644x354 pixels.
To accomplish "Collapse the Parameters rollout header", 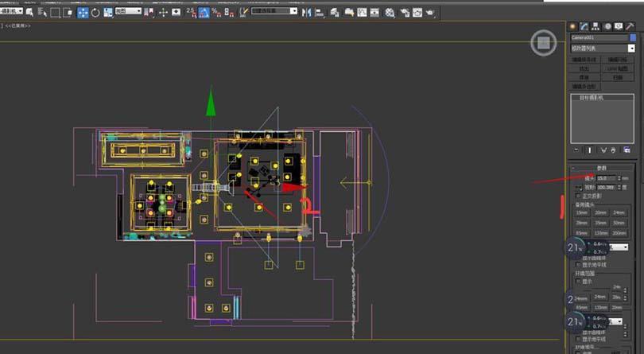I will [602, 169].
